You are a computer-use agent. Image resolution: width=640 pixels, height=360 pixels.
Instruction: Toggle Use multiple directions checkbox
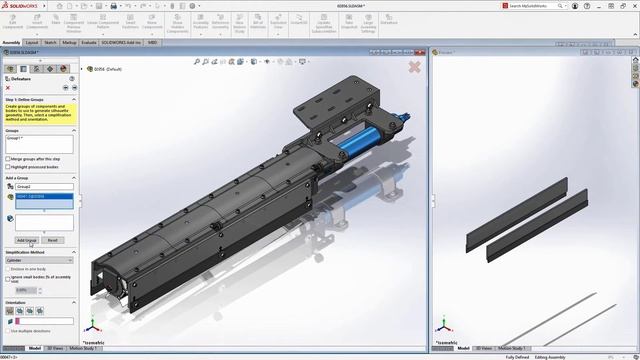click(x=8, y=331)
